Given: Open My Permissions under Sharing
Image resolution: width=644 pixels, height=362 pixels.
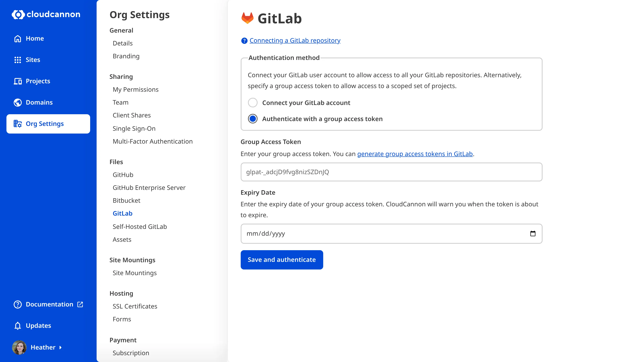Looking at the screenshot, I should [x=135, y=89].
